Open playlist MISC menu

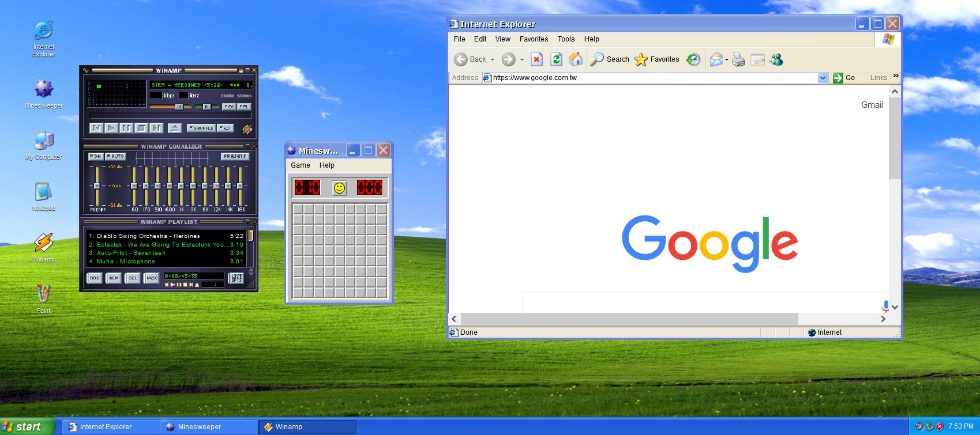tap(152, 278)
